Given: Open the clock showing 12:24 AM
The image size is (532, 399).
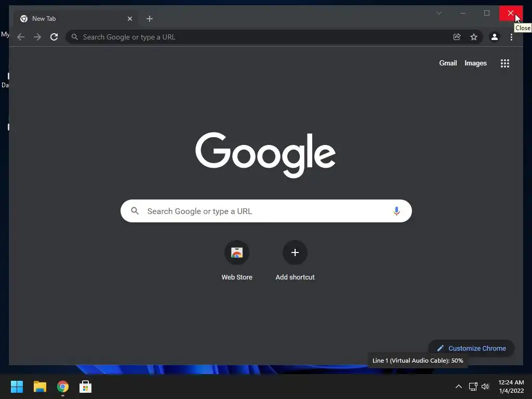Looking at the screenshot, I should pyautogui.click(x=511, y=387).
